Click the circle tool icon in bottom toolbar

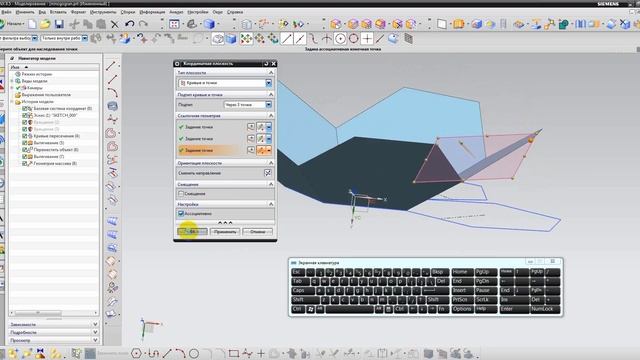coord(194,353)
